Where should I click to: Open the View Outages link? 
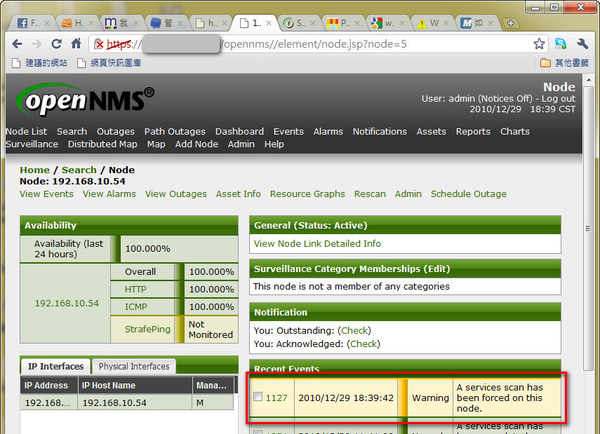click(176, 194)
